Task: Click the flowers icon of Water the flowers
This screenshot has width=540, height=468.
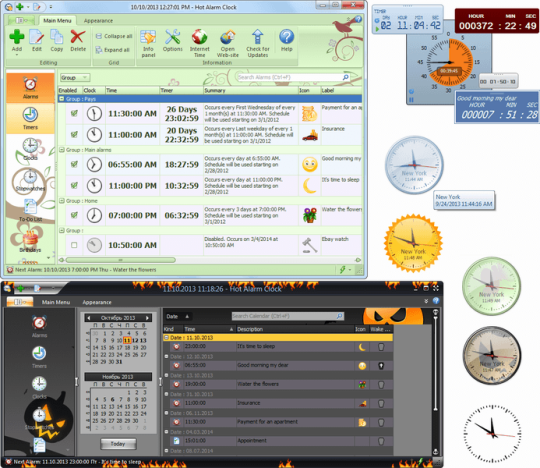Action: click(x=310, y=215)
